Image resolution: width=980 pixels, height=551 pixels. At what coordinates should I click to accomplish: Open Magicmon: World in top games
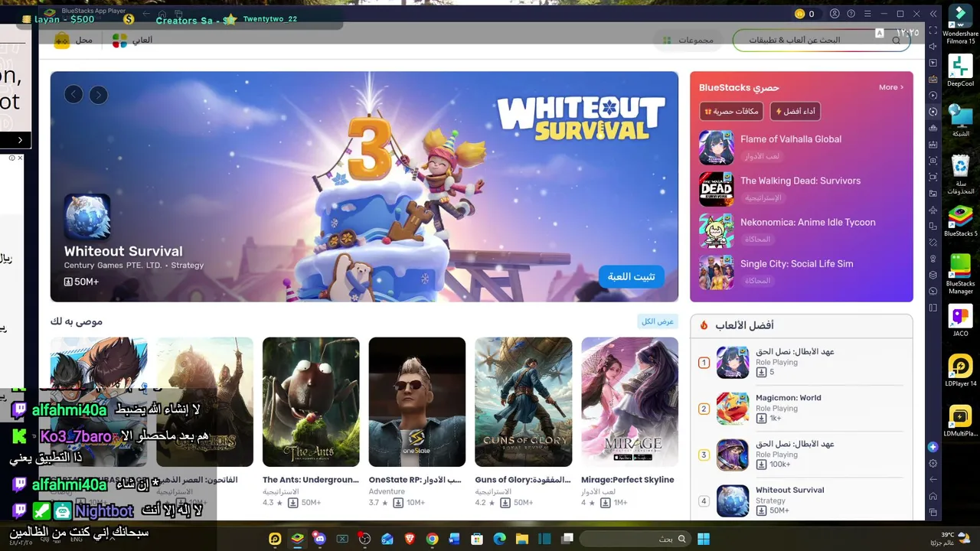pyautogui.click(x=802, y=409)
